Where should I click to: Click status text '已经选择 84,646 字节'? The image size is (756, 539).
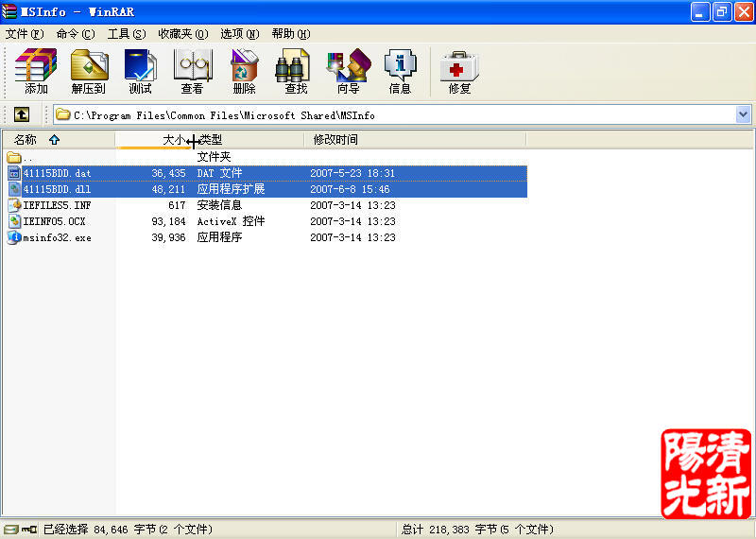pos(100,530)
